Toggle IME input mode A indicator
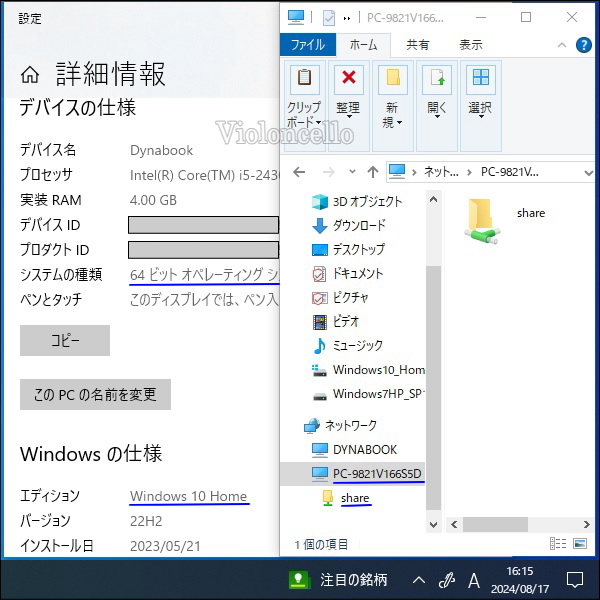Viewport: 600px width, 600px height. pos(474,580)
